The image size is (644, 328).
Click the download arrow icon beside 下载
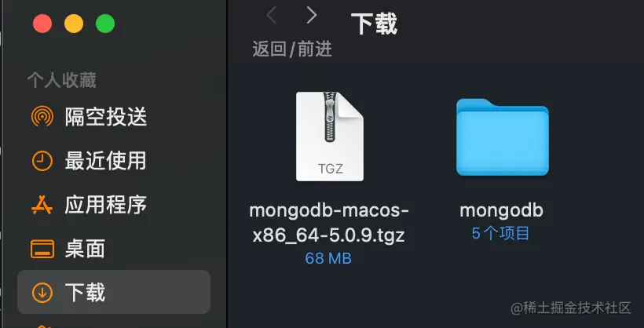42,292
